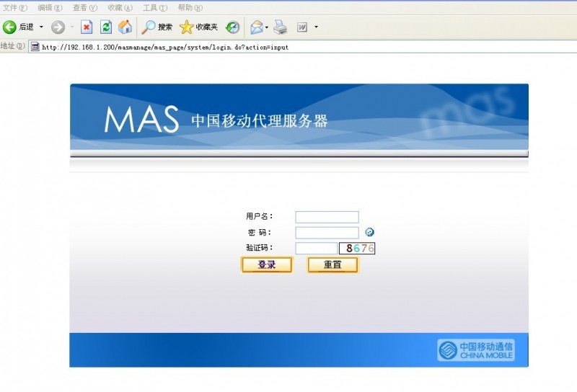
Task: Click the 重置 (Reset) button
Action: point(332,265)
